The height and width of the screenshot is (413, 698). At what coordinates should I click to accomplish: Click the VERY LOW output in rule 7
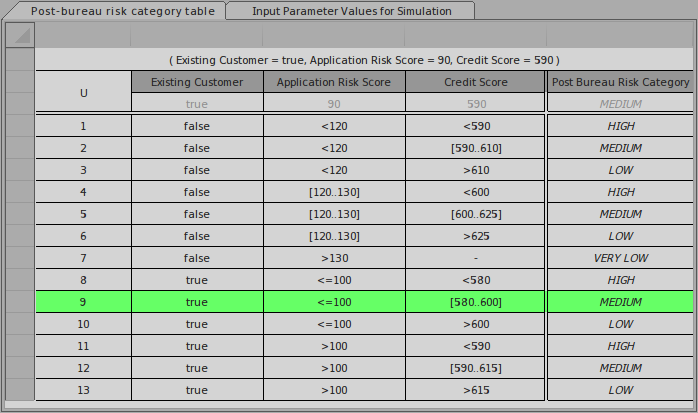620,258
